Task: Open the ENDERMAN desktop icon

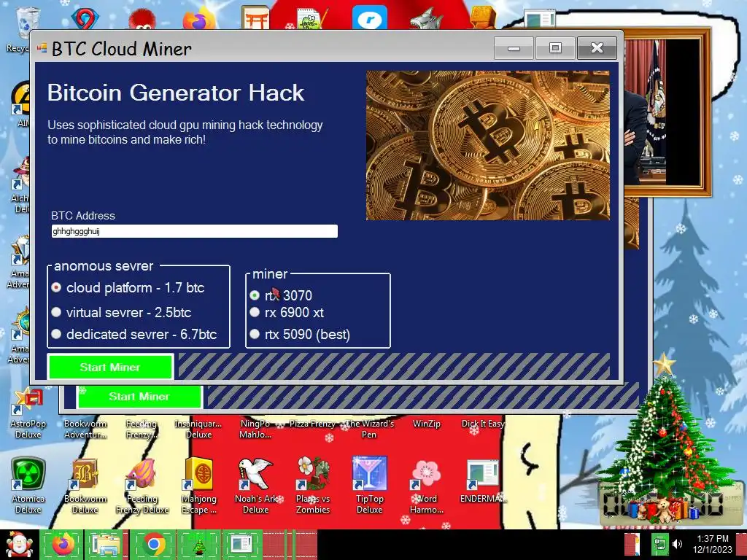Action: (483, 482)
